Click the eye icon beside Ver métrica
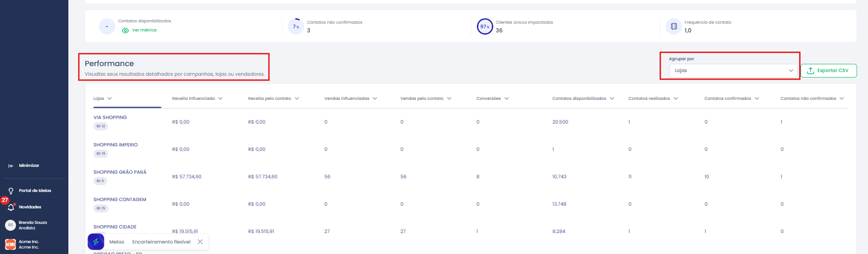The image size is (868, 254). click(125, 31)
